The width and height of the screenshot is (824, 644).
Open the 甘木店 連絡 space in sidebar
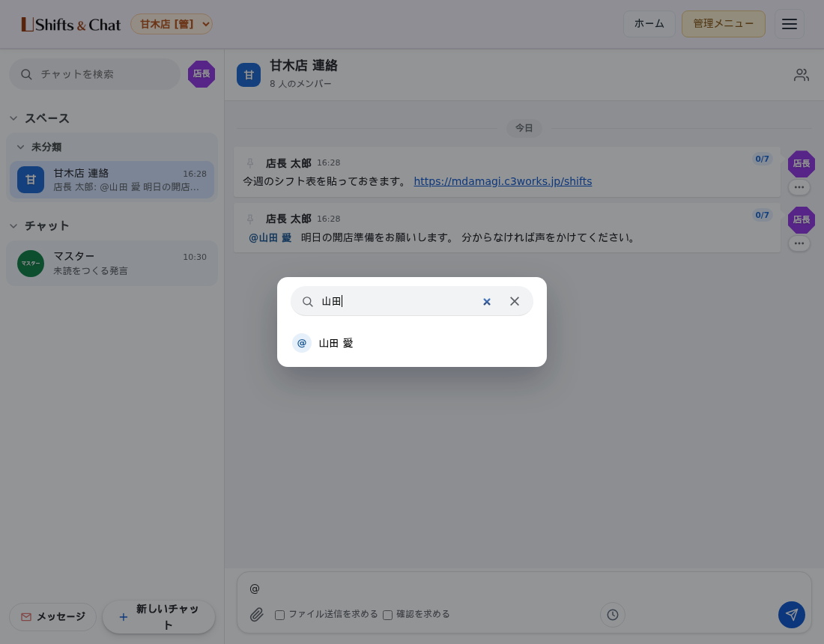112,180
